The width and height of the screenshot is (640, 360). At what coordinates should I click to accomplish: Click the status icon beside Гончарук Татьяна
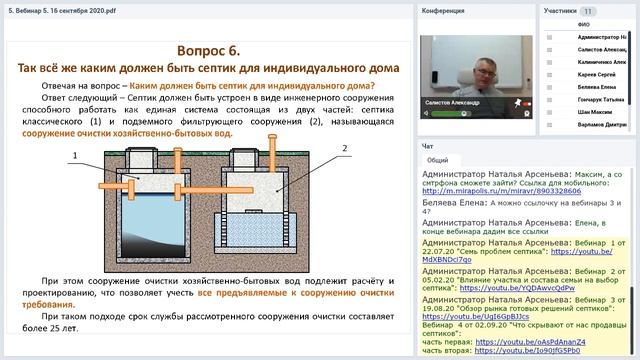[549, 100]
